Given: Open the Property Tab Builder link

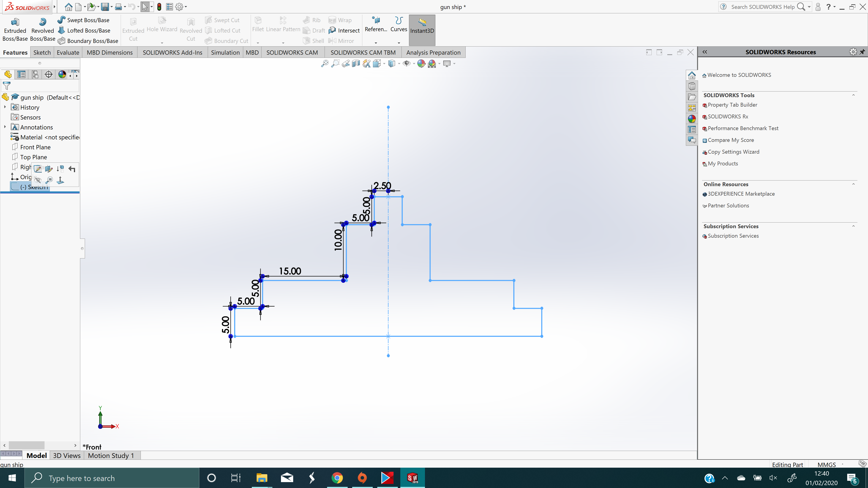Looking at the screenshot, I should [x=732, y=105].
